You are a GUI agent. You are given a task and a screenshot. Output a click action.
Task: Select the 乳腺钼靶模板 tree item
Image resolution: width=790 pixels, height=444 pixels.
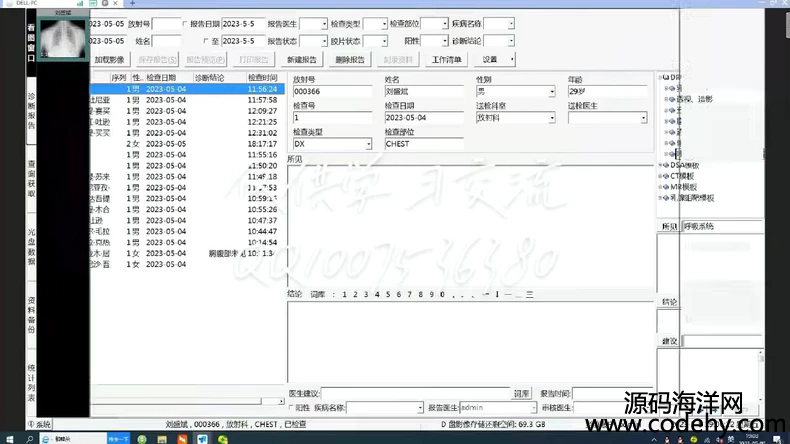point(692,198)
